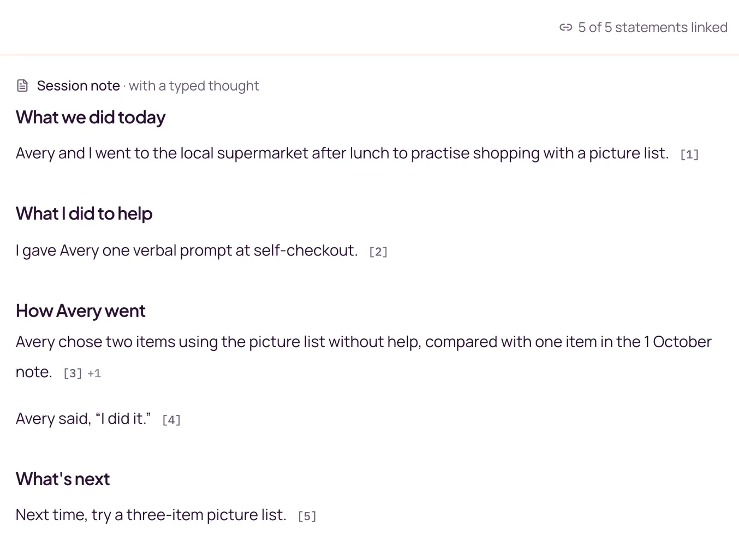739x560 pixels.
Task: Click the three-item picture list sentence
Action: (151, 515)
